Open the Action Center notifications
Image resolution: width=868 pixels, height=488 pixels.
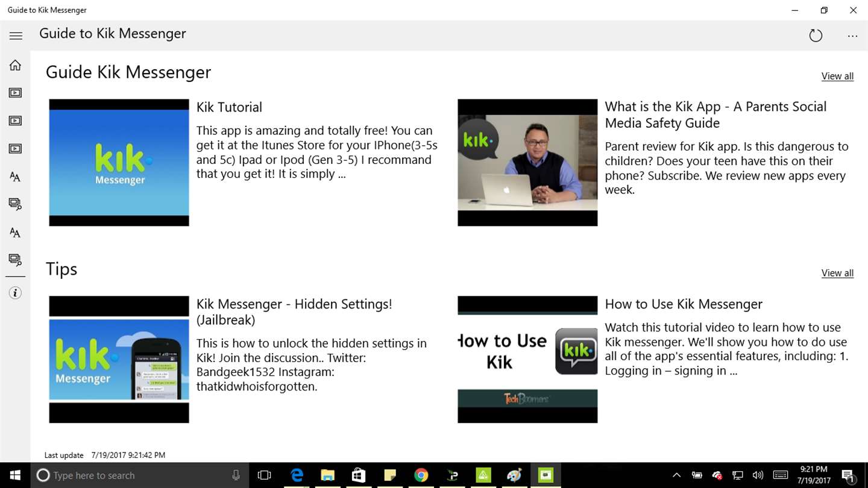click(848, 475)
